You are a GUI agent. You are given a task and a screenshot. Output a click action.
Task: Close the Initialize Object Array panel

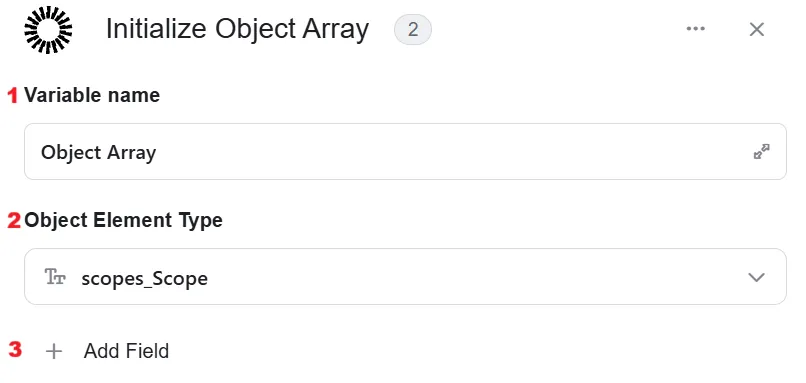coord(757,30)
